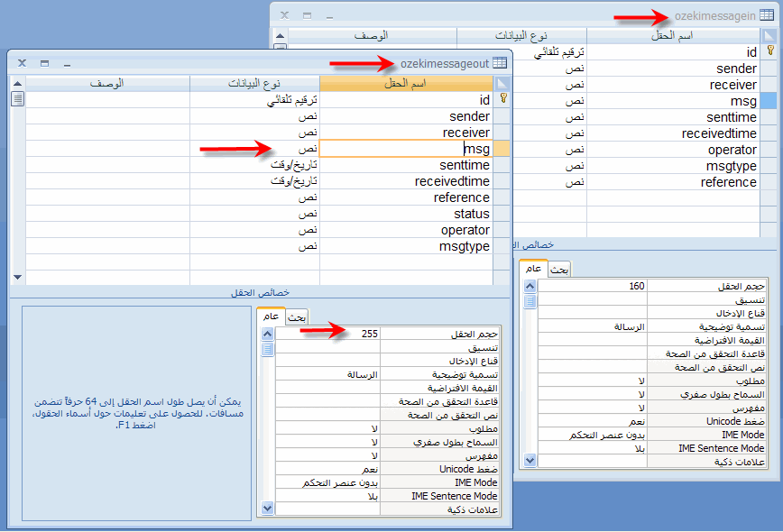Screen dimensions: 783x532
Task: Click the row selector for msg in ozekimessageout
Action: pos(502,149)
